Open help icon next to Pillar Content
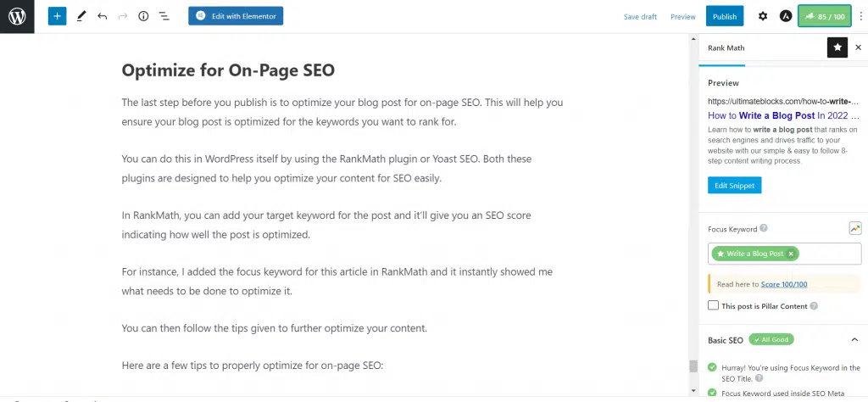868x402 pixels. pyautogui.click(x=813, y=305)
